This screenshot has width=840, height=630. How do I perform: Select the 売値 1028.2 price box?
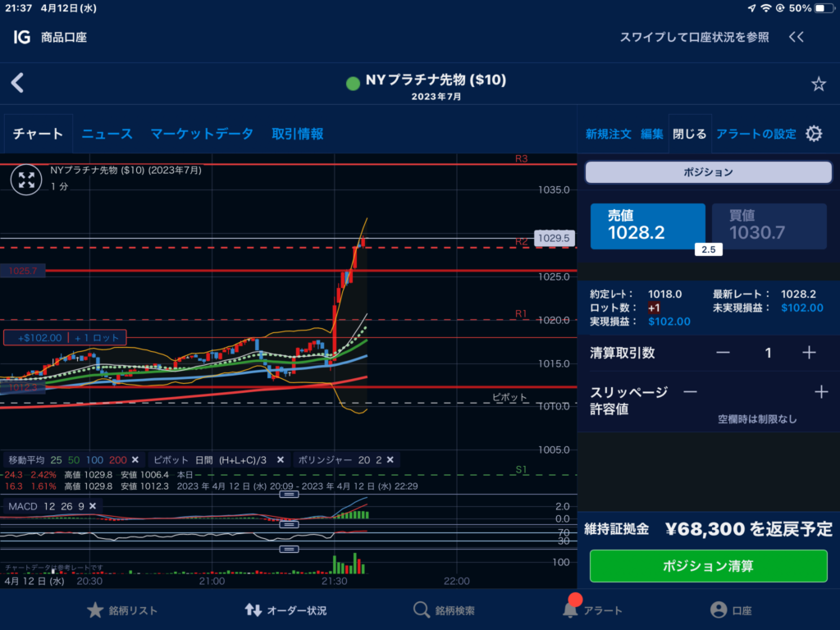(x=647, y=226)
